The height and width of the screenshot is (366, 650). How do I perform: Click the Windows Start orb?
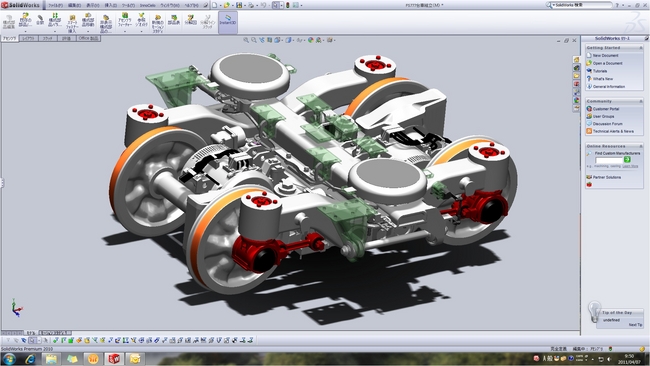[9, 359]
